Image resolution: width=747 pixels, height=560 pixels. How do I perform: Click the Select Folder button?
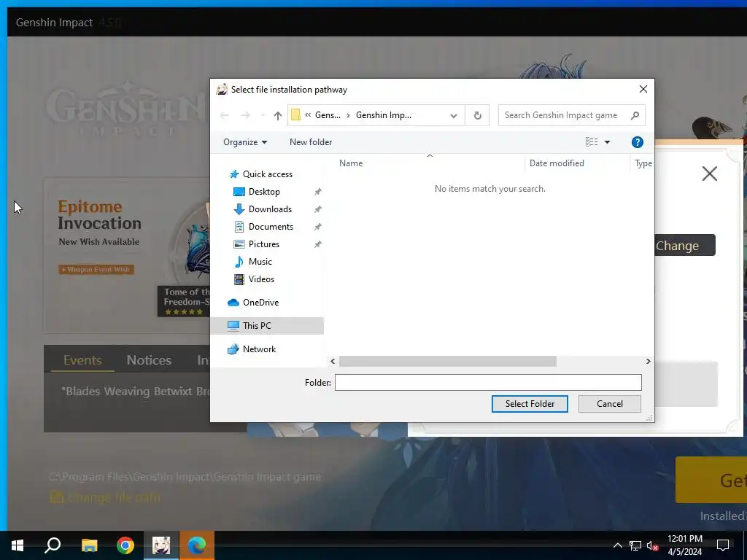(x=530, y=404)
